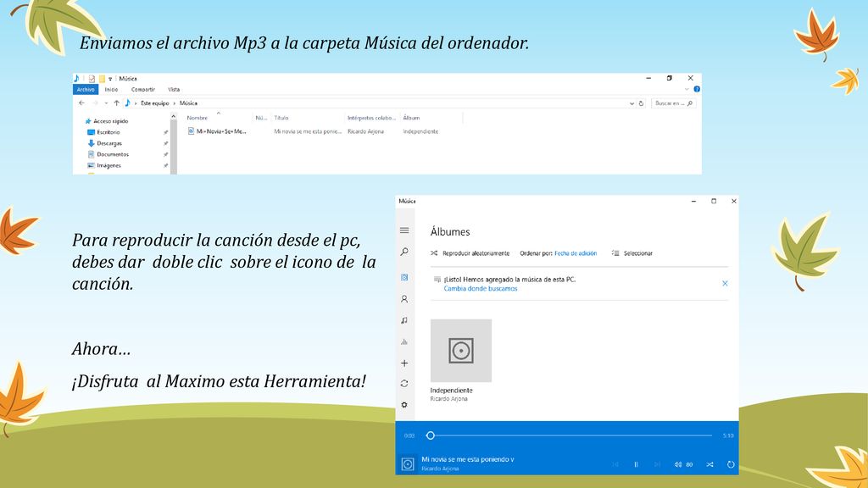
Task: Open the Archivo tab in File Explorer
Action: click(x=86, y=90)
